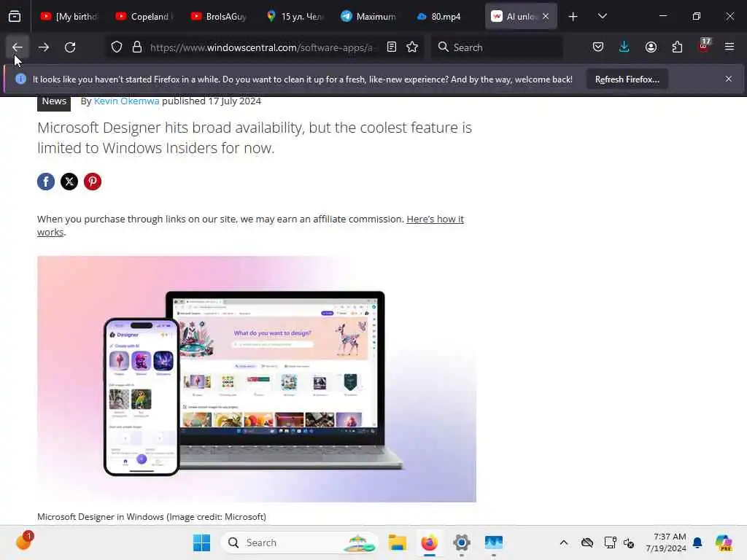The width and height of the screenshot is (747, 560).
Task: Switch to the 15 ул. maps tab
Action: click(295, 17)
